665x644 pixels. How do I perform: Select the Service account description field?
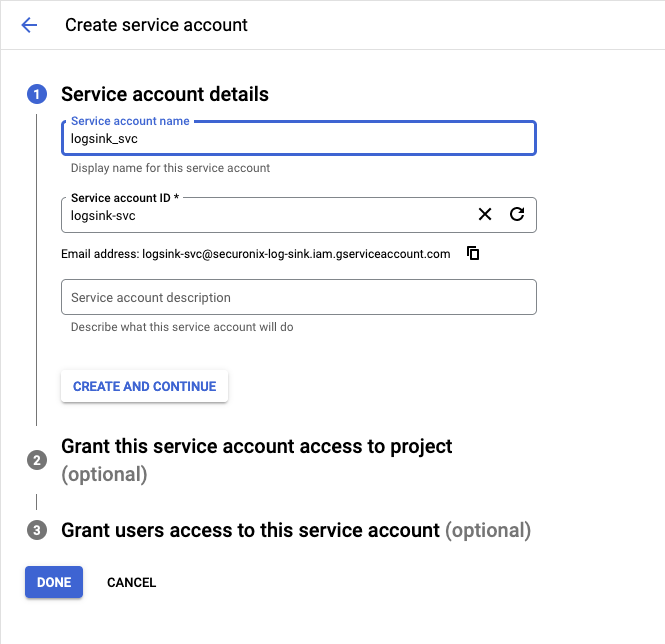(298, 297)
